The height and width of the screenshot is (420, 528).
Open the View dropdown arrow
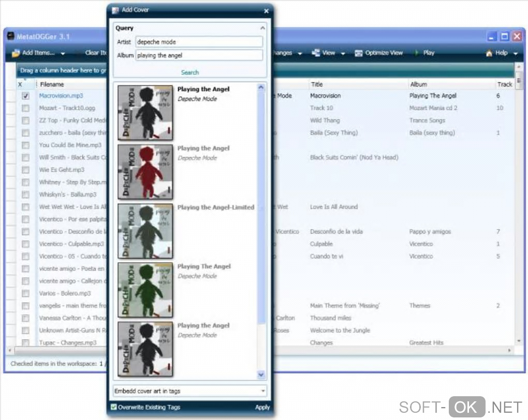(x=343, y=53)
